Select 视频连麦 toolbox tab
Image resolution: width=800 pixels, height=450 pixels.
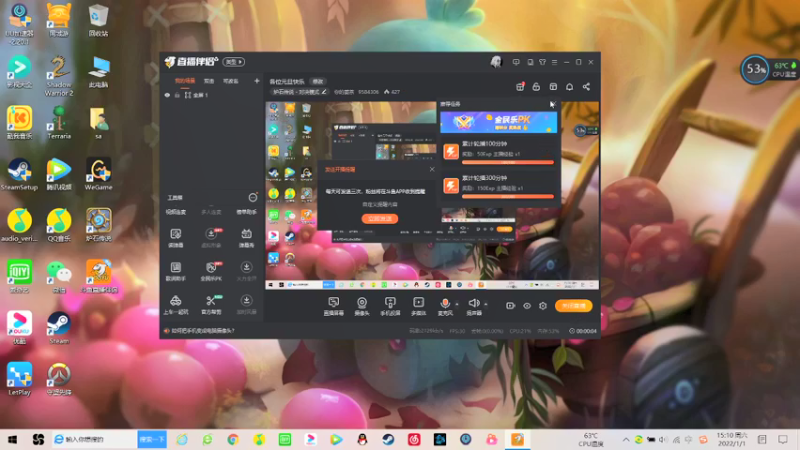coord(176,212)
